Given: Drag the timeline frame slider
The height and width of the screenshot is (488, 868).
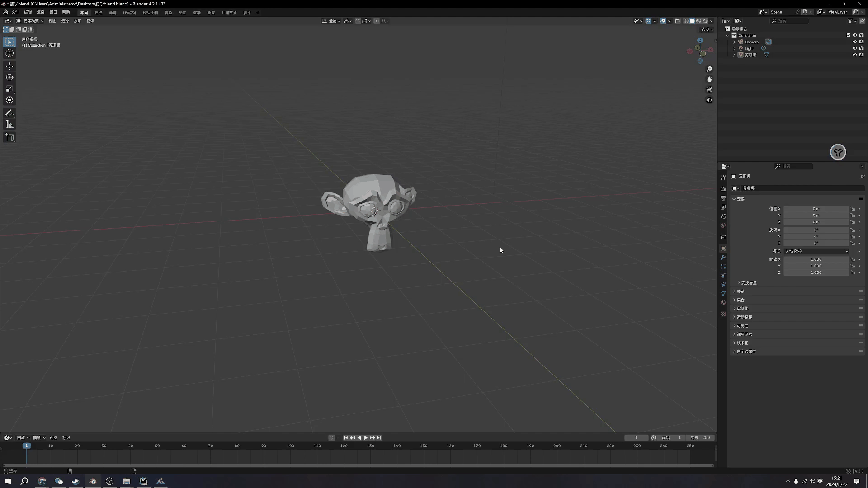Looking at the screenshot, I should point(26,446).
